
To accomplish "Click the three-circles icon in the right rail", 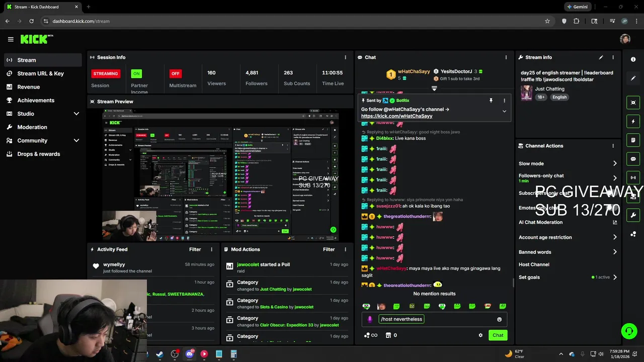I will click(633, 234).
